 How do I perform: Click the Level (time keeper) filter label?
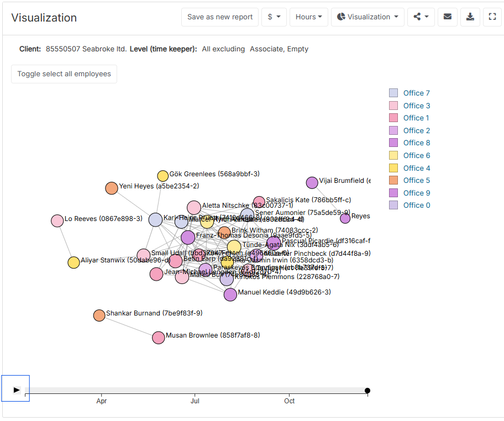(x=163, y=49)
